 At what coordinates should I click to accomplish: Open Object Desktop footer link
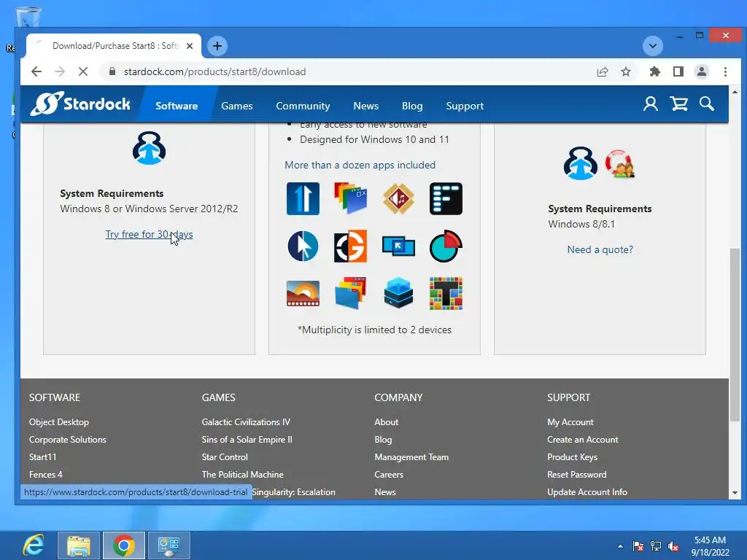pos(59,422)
